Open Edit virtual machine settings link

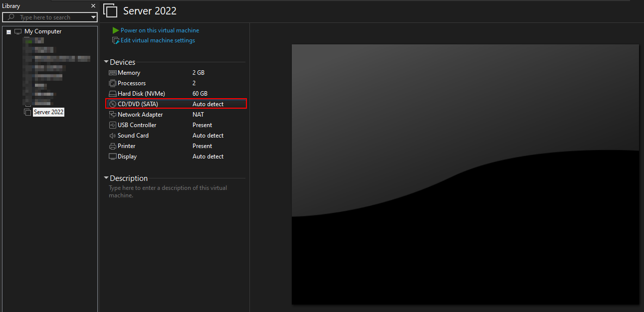click(x=158, y=40)
